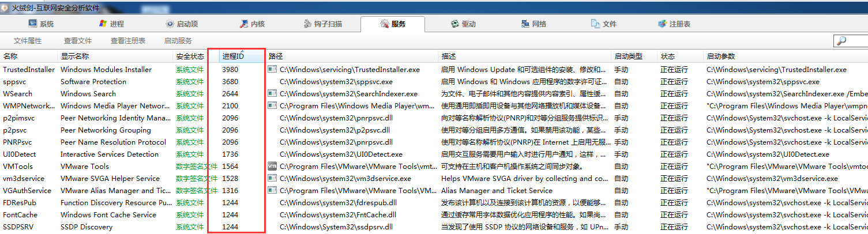Switch to the 进程 tab

[111, 24]
